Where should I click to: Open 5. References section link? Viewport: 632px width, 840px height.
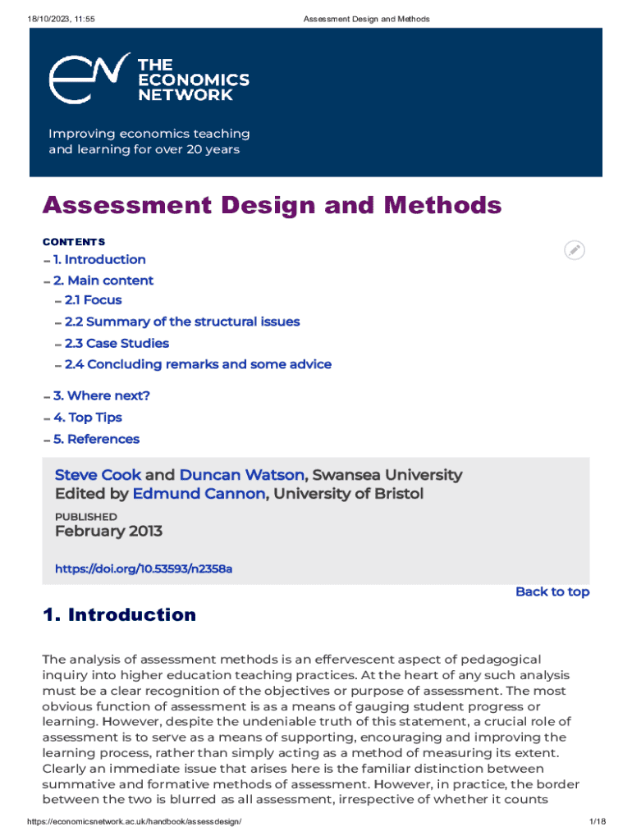tap(96, 440)
